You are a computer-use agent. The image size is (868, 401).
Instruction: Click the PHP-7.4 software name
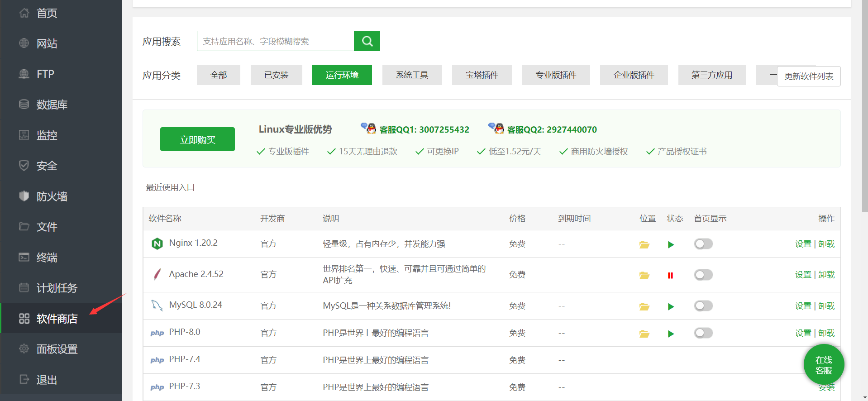click(x=185, y=359)
